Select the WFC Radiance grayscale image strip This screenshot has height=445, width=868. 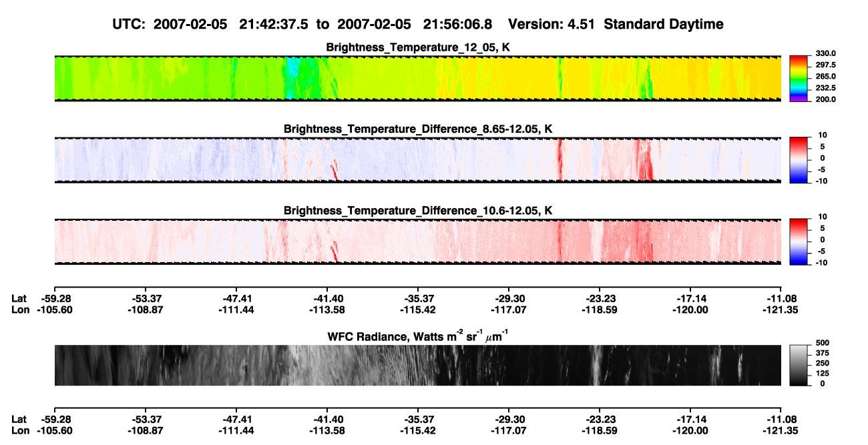tap(417, 366)
